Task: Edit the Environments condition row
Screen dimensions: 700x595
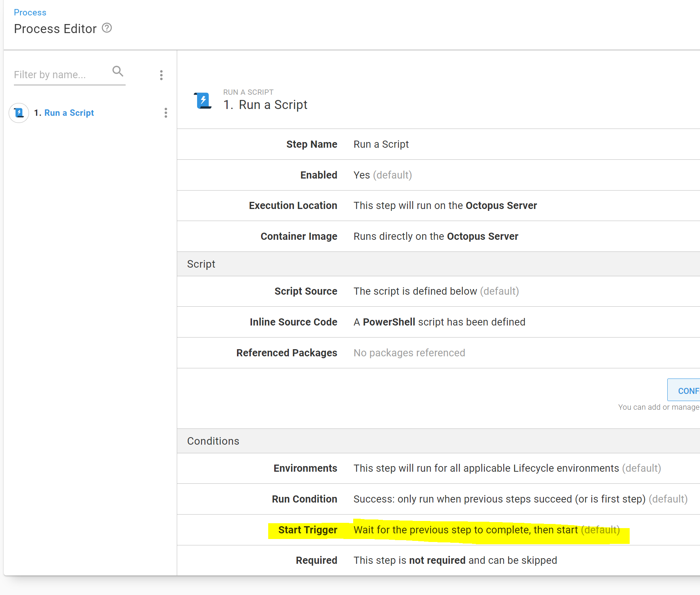Action: point(507,468)
